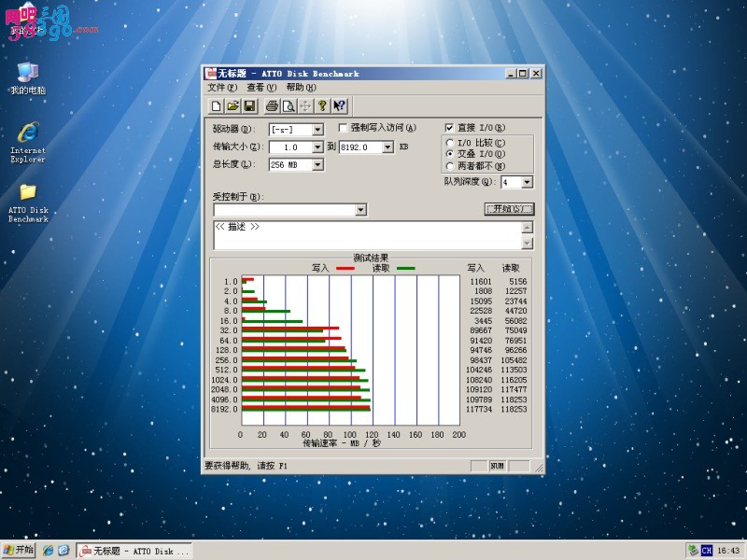Click the write value 11601 in results
Image resolution: width=747 pixels, height=560 pixels.
pyautogui.click(x=481, y=282)
